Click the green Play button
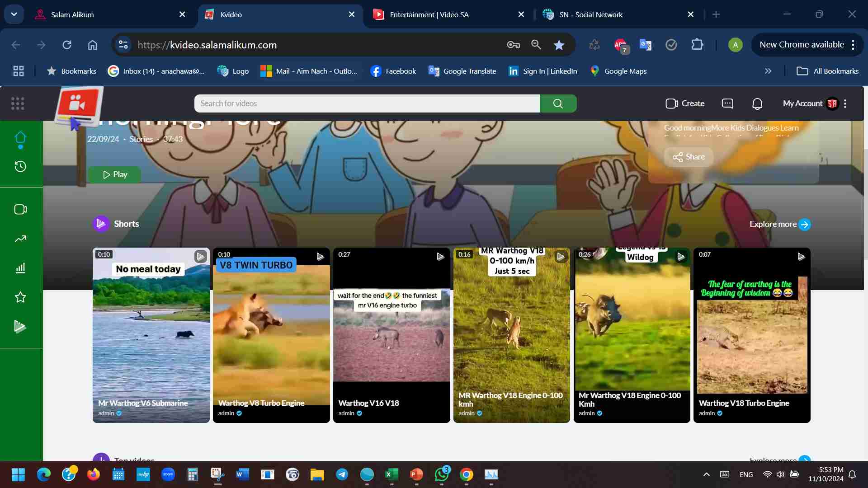Image resolution: width=868 pixels, height=488 pixels. 114,174
